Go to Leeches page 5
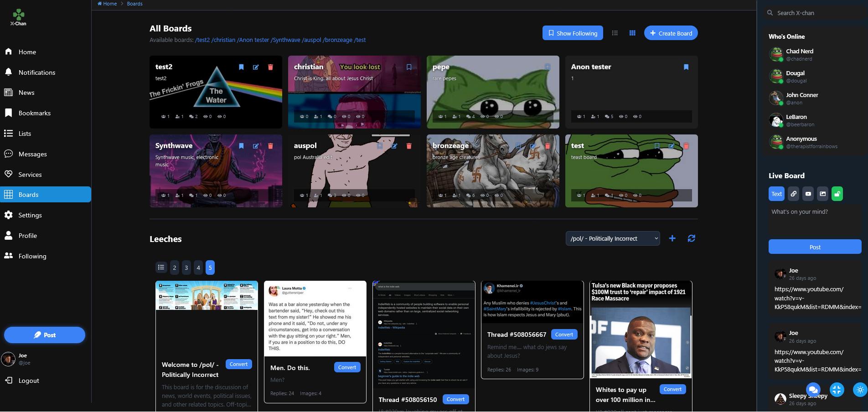This screenshot has width=868, height=412. [210, 268]
